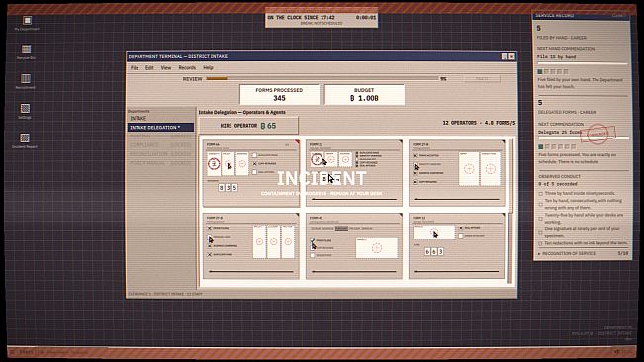The image size is (644, 362).
Task: Open the Settings desktop icon
Action: tap(25, 111)
